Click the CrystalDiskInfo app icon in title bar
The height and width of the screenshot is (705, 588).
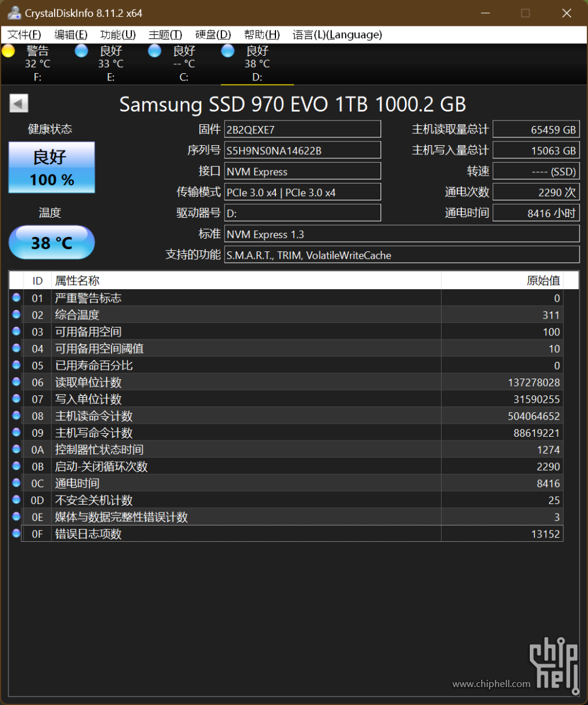pos(14,13)
